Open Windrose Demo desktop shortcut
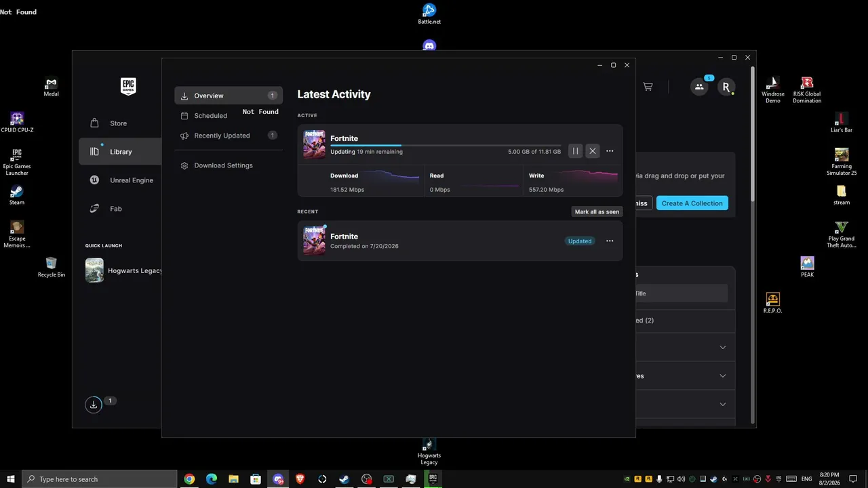The width and height of the screenshot is (868, 488). [x=772, y=89]
